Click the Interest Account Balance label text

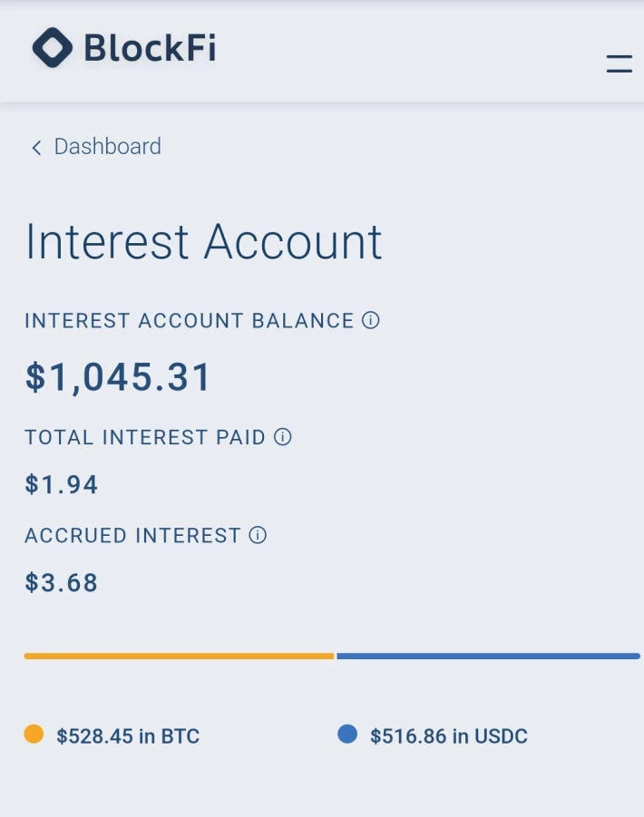pyautogui.click(x=190, y=320)
